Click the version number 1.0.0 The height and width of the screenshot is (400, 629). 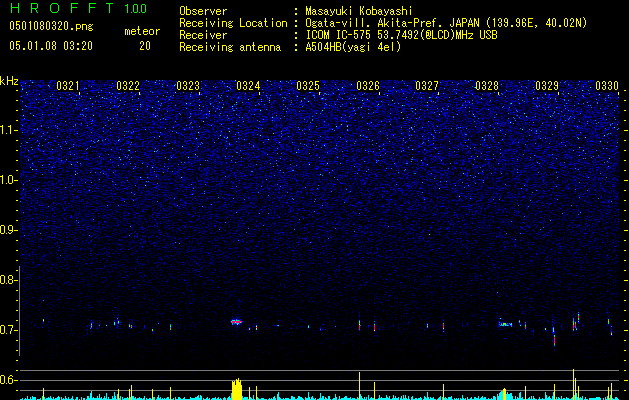pyautogui.click(x=135, y=8)
